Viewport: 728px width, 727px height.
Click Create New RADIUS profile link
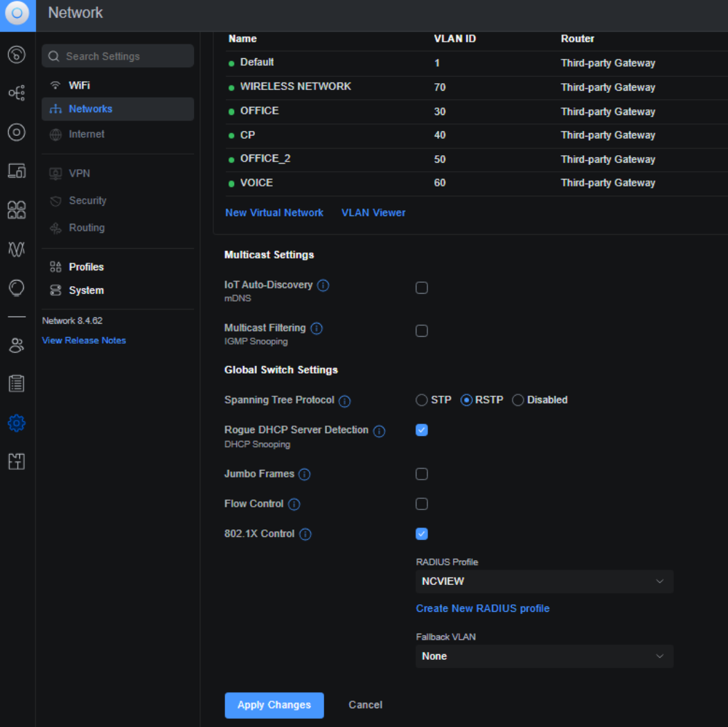click(482, 608)
